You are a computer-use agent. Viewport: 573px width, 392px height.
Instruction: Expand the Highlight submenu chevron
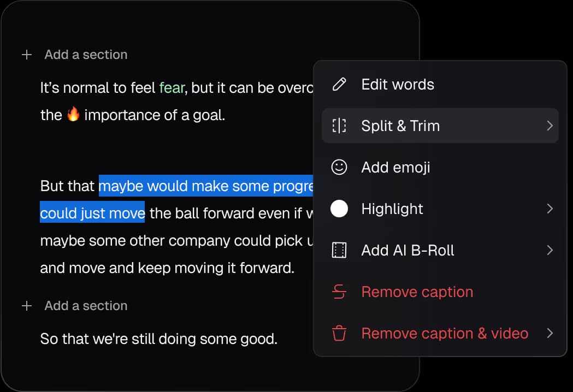[x=550, y=209]
